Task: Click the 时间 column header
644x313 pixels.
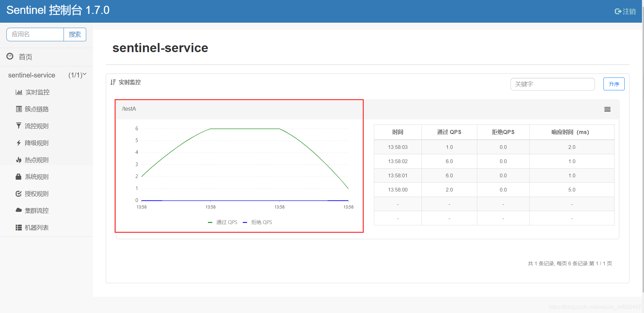Action: pos(398,132)
